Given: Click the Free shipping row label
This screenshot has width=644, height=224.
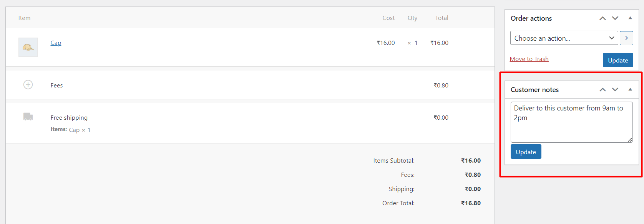Looking at the screenshot, I should click(x=69, y=118).
